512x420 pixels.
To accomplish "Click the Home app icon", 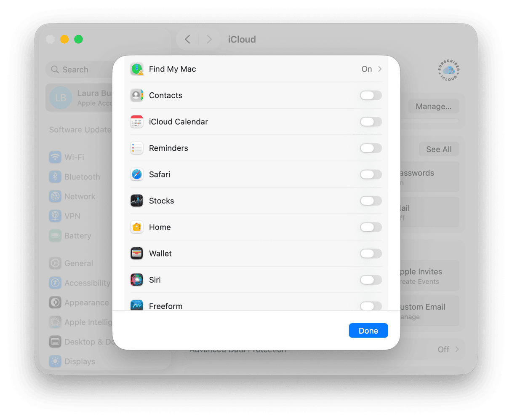I will coord(137,227).
